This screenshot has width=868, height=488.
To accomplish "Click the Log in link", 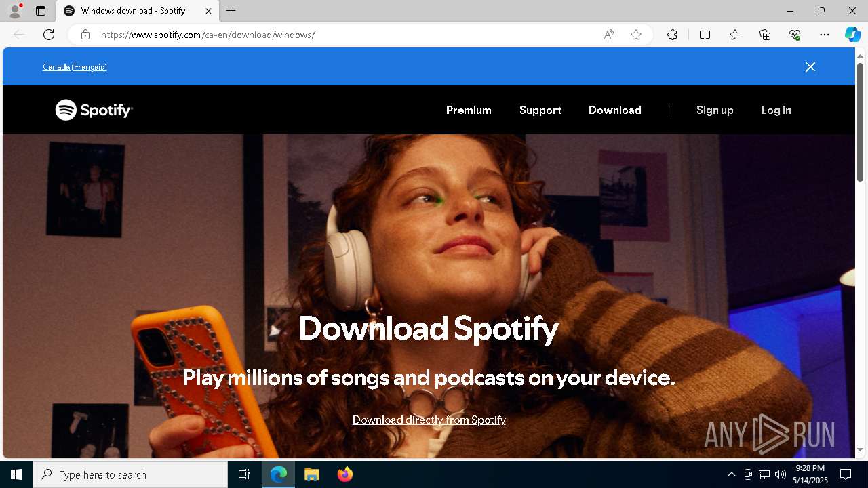I will coord(776,110).
